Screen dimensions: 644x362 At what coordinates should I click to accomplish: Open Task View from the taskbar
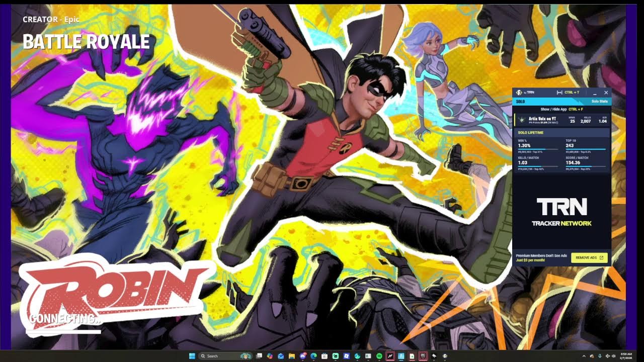click(259, 356)
